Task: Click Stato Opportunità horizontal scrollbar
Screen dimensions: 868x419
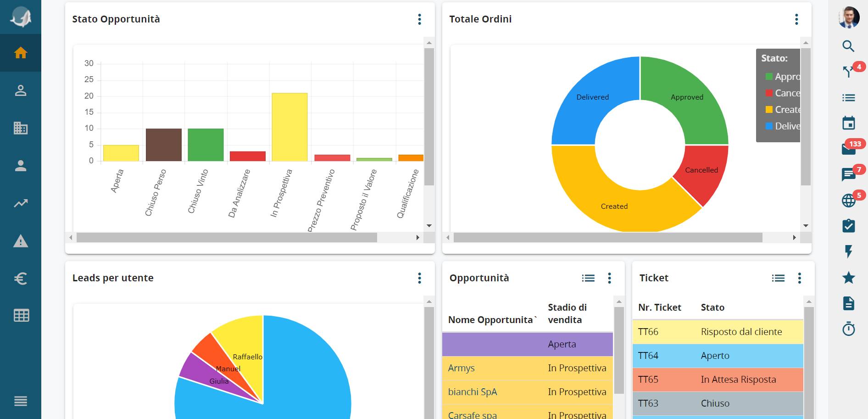Action: (x=227, y=238)
